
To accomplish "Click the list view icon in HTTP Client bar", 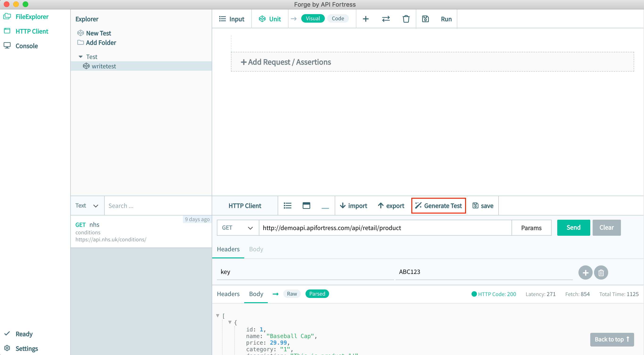I will (288, 206).
